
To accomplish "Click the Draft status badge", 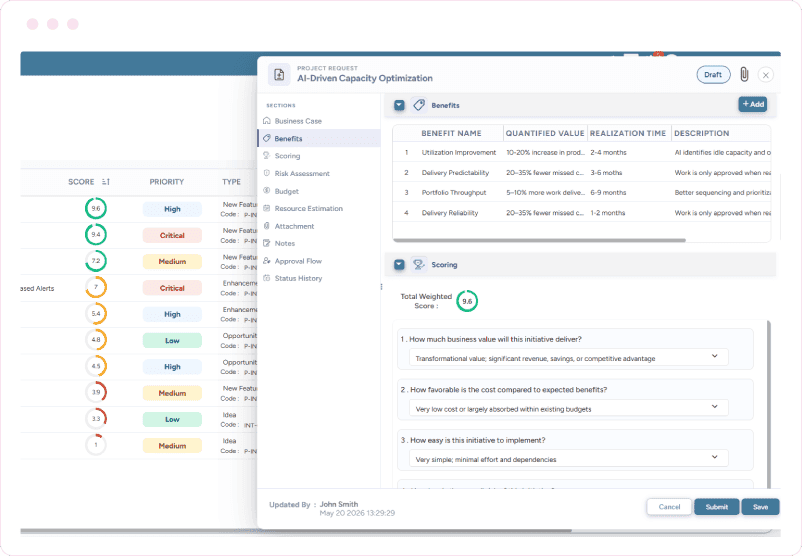I will pos(713,75).
